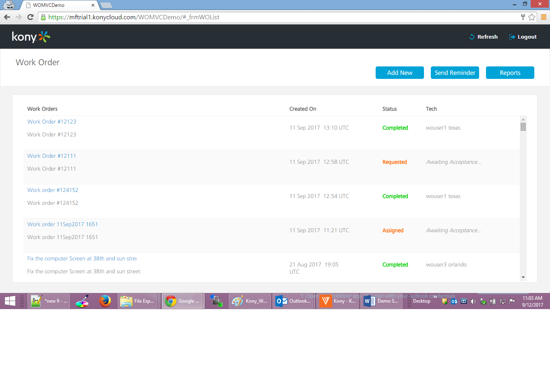
Task: Open the Demo Script Word document from the taskbar
Action: click(x=380, y=301)
